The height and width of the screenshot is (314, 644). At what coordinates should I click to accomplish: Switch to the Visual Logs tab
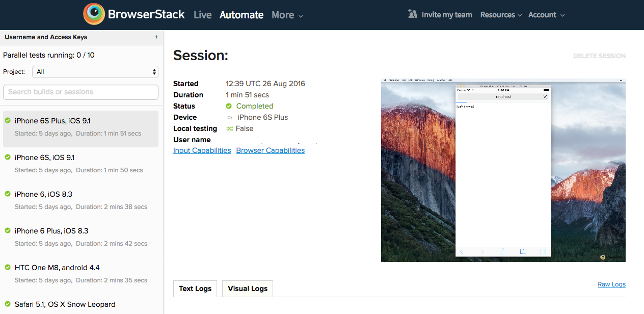pyautogui.click(x=248, y=289)
